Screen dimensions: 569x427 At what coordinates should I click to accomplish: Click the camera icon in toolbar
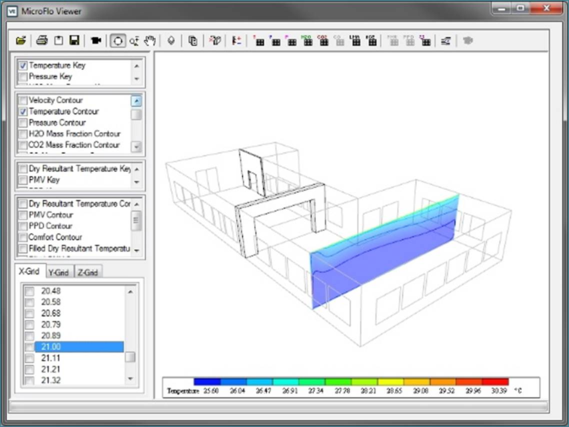pos(96,40)
